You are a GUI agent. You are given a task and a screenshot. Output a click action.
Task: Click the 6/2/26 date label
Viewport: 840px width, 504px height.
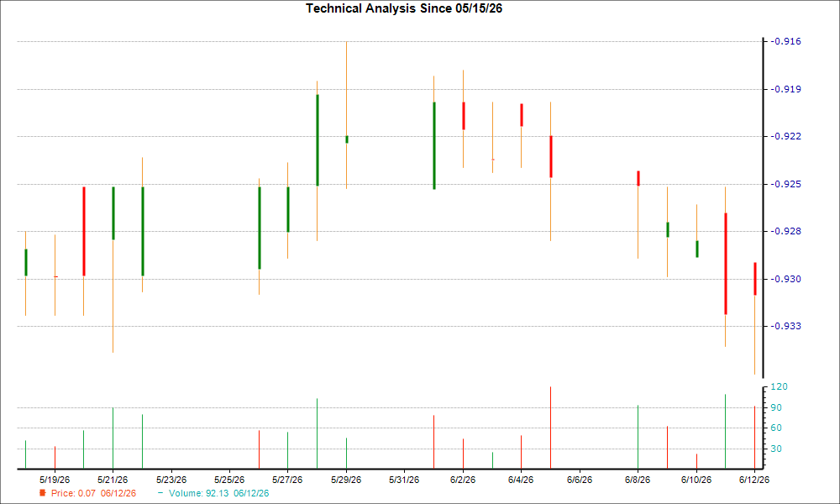pos(463,480)
